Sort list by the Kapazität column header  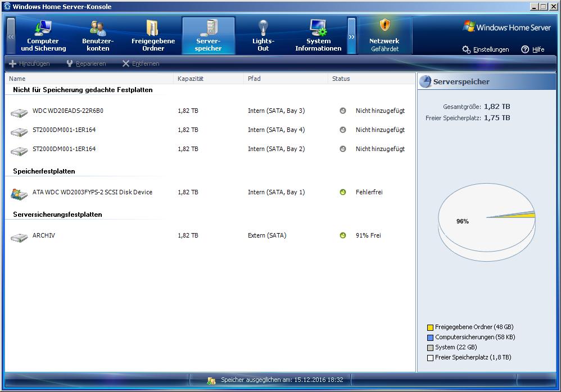(x=209, y=79)
